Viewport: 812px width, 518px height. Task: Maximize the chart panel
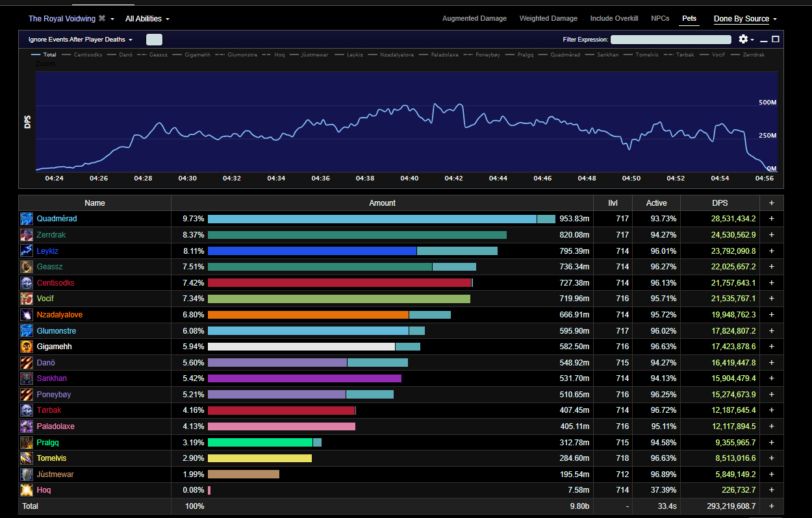(x=776, y=39)
